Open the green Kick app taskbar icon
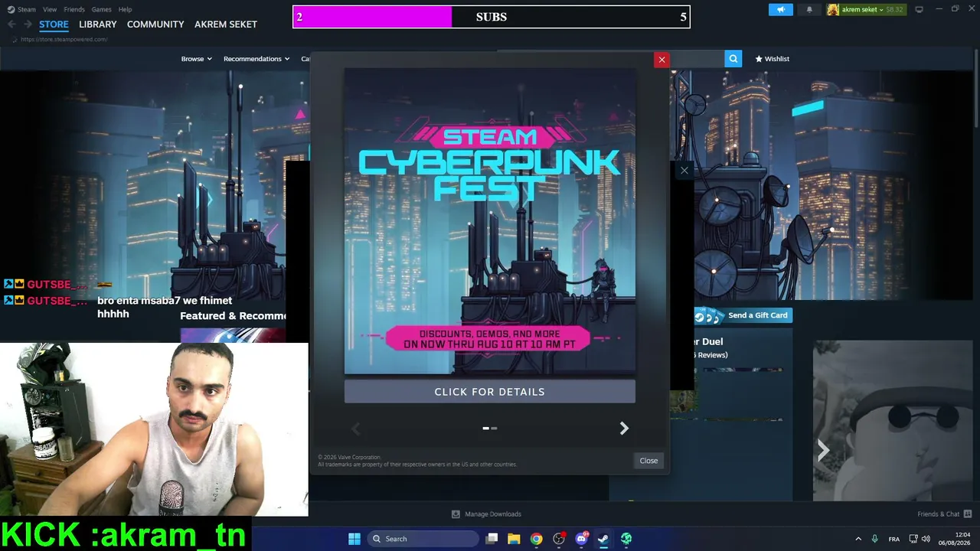The image size is (980, 551). coord(626,539)
